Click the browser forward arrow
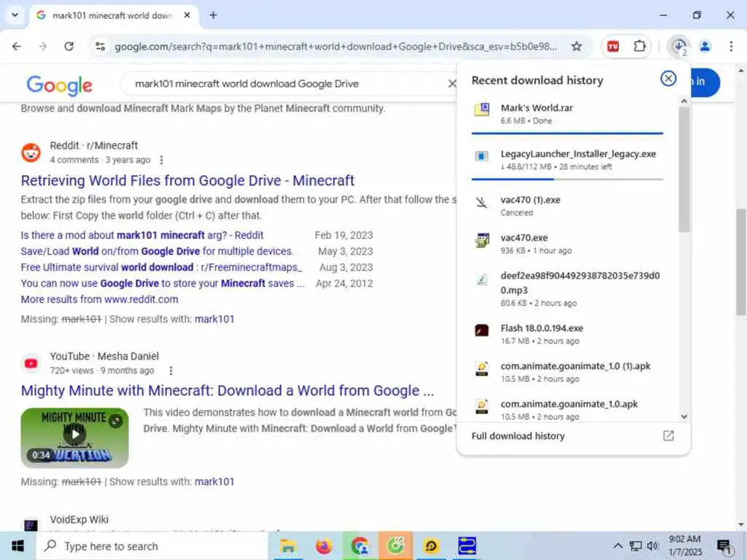The width and height of the screenshot is (747, 560). [43, 46]
